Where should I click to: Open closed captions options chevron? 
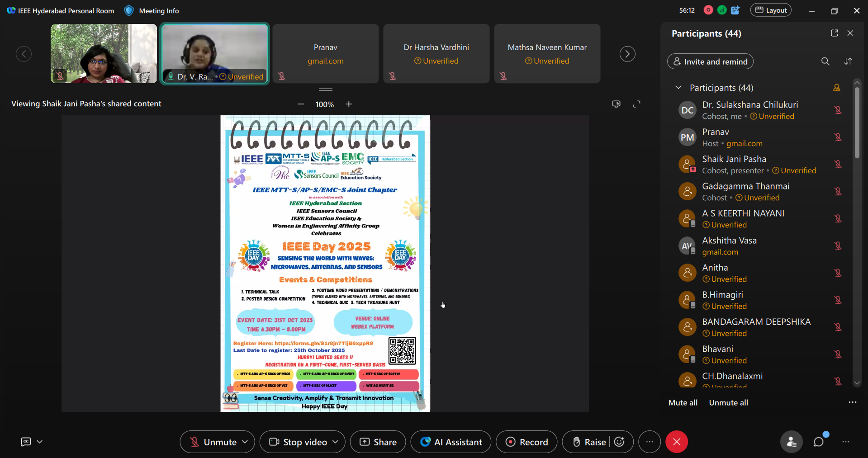(40, 442)
